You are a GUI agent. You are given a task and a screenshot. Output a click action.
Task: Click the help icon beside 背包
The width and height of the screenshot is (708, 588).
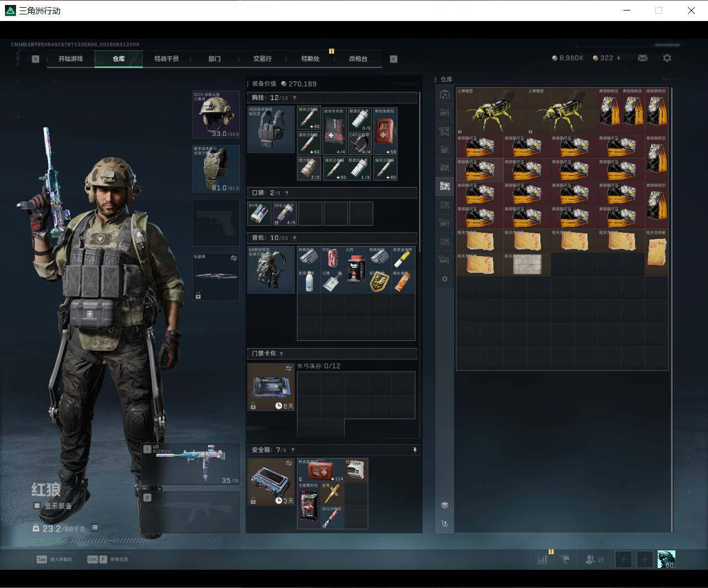tap(294, 238)
